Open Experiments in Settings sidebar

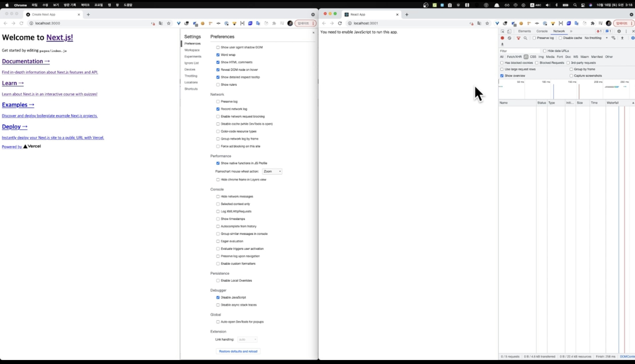click(193, 57)
